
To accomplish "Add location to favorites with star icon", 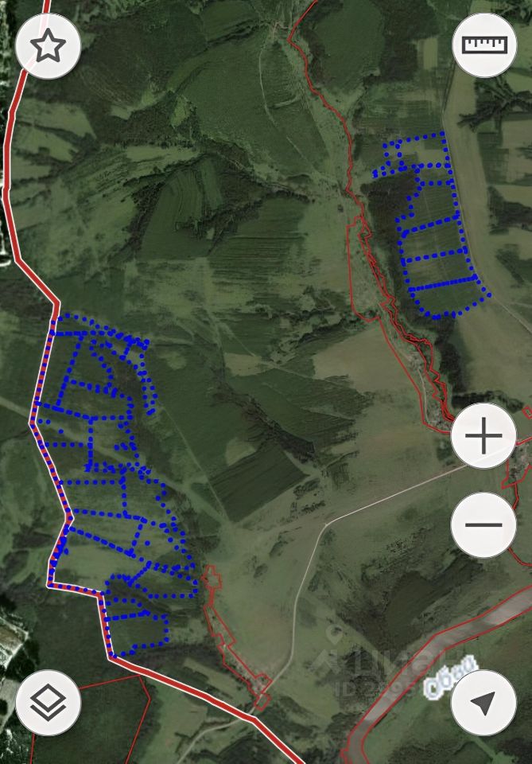I will (x=48, y=46).
